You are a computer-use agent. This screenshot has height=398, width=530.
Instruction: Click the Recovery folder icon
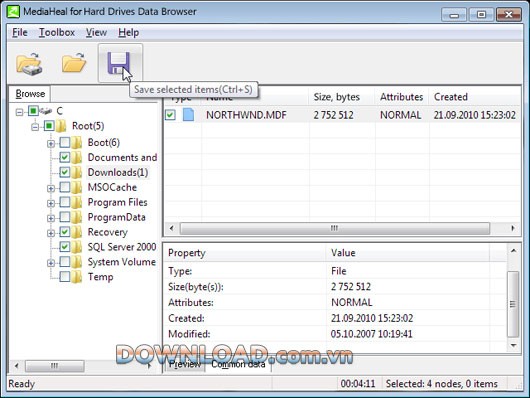click(77, 232)
